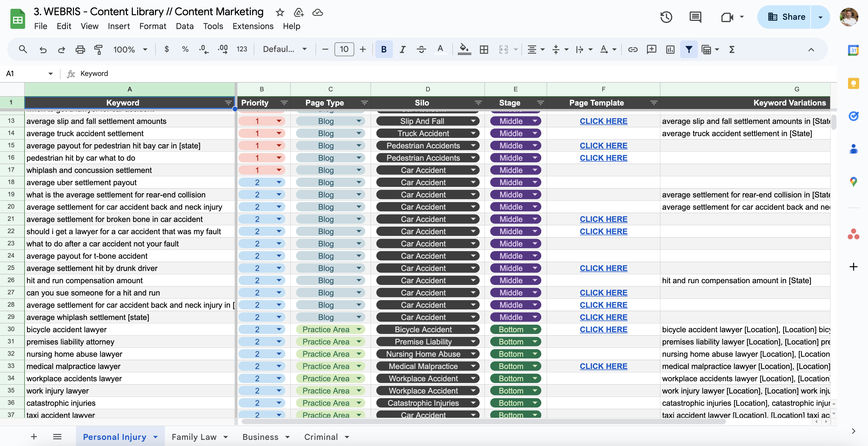Click the border formatting icon
This screenshot has height=446, width=868.
[x=484, y=50]
